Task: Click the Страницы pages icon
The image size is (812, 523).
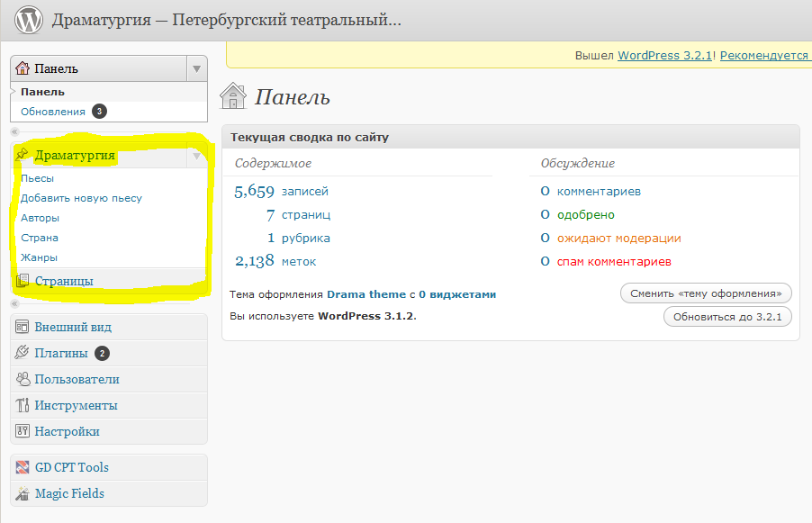Action: tap(23, 281)
